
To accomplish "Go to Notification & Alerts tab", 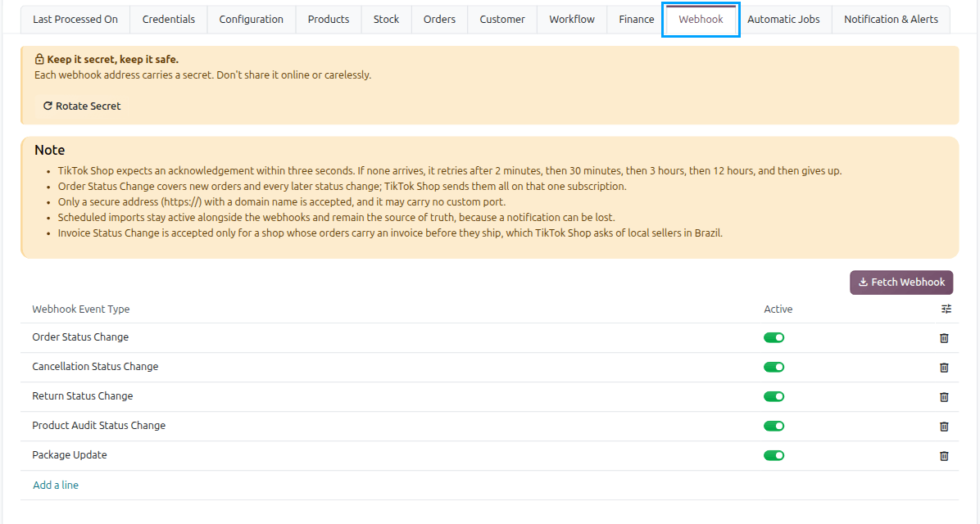I will (x=891, y=20).
